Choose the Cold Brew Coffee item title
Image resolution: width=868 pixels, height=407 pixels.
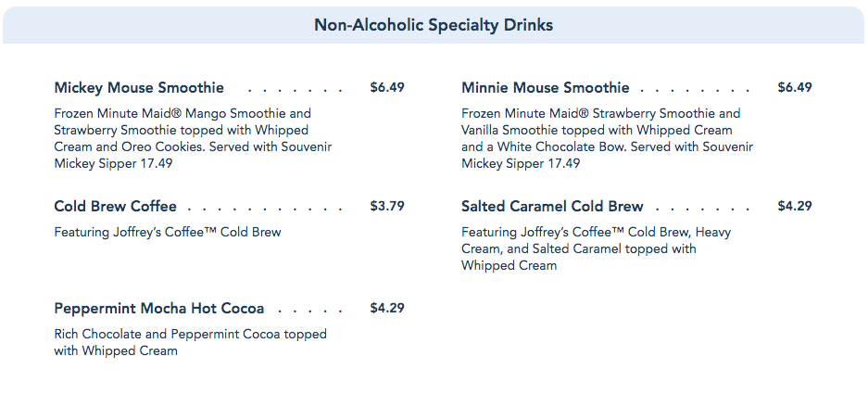115,206
